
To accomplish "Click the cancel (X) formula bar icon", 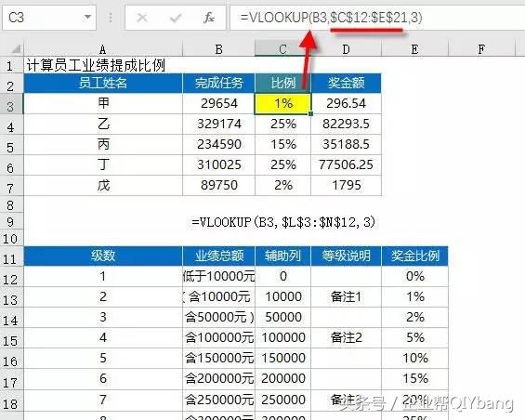I will coord(142,18).
